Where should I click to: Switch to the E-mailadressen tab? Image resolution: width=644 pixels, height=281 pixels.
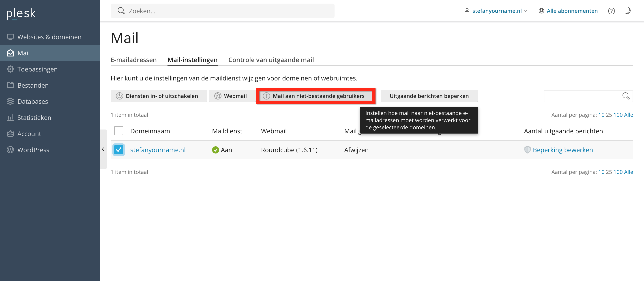click(x=133, y=60)
